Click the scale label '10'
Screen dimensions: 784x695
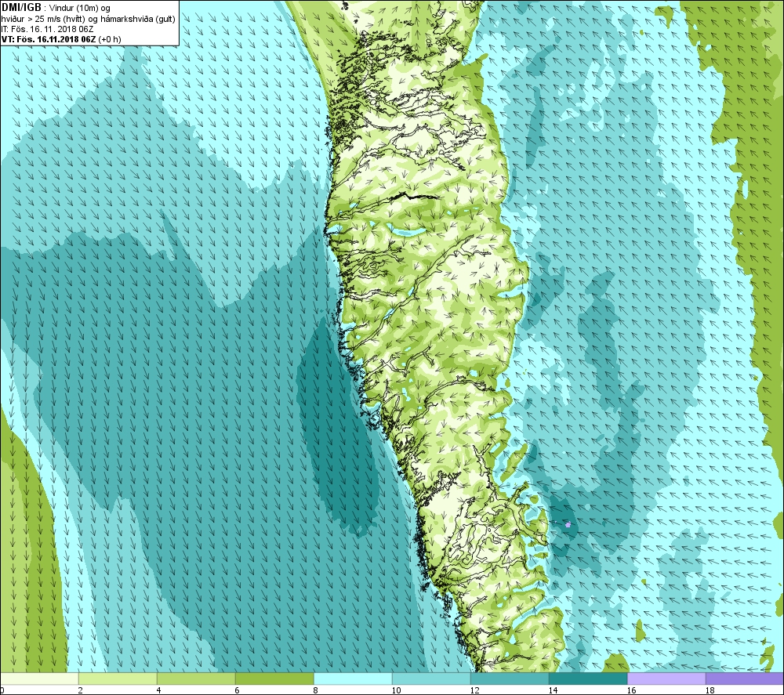point(397,690)
